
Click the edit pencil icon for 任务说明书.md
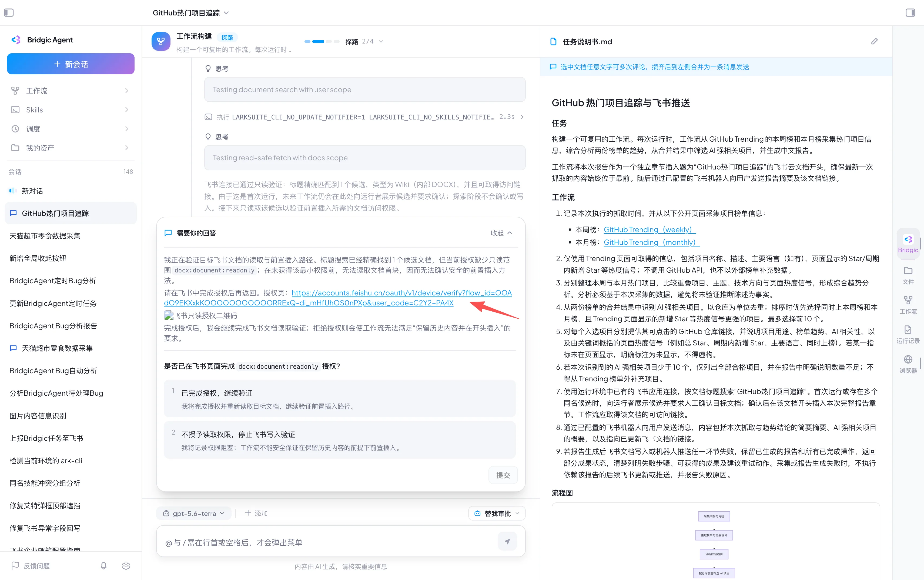pos(875,41)
